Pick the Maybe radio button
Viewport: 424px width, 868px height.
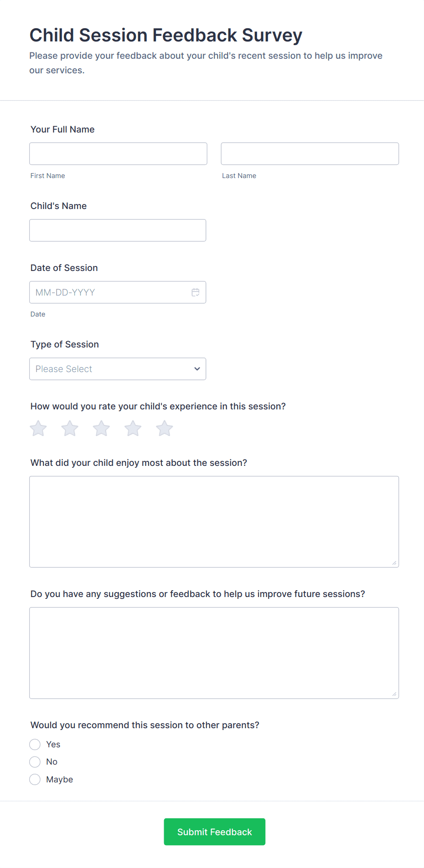[35, 780]
